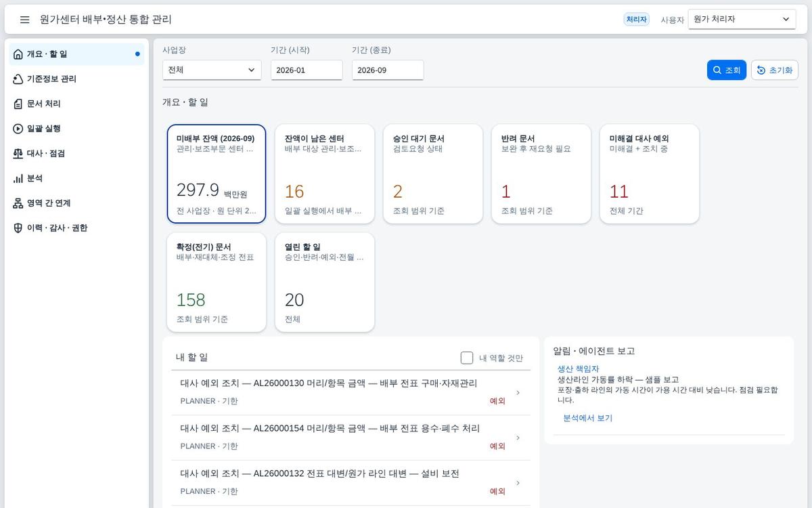Click the home icon beside 개요 · 할 일
The image size is (812, 508).
point(18,54)
